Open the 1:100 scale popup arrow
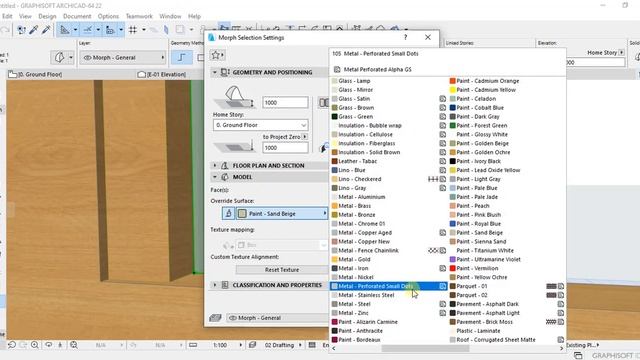Screen dimensions: 640x360 [x=240, y=345]
